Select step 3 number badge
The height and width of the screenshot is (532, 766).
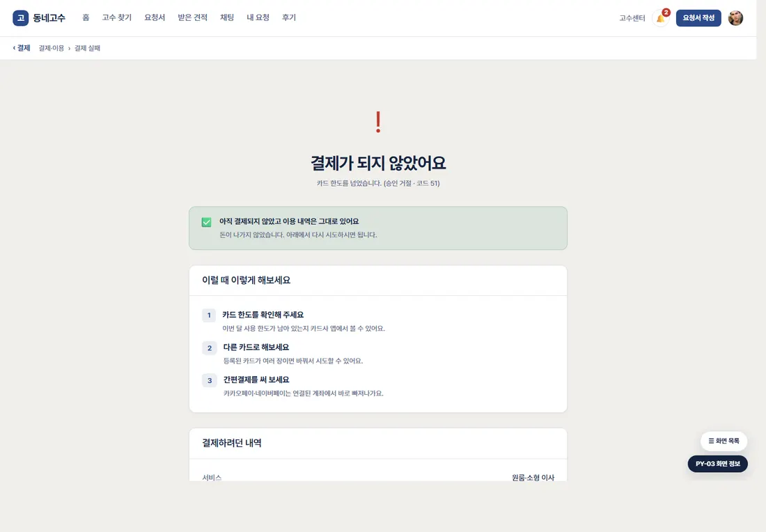click(209, 380)
